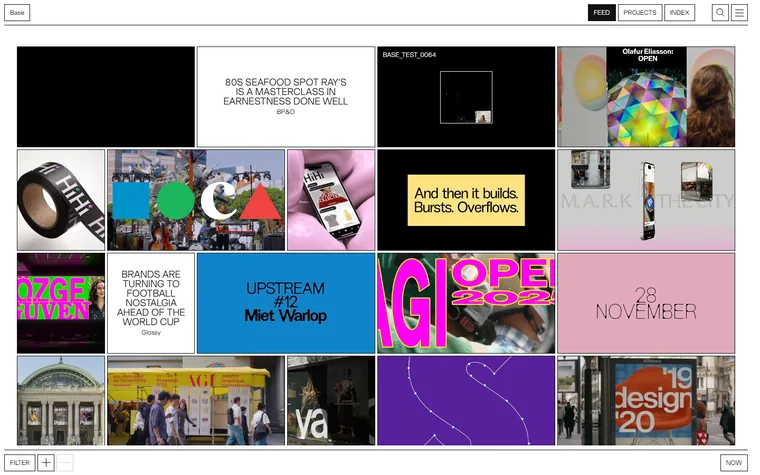Image resolution: width=760 pixels, height=475 pixels.
Task: Open the MOCA colorful shapes tile
Action: point(196,200)
